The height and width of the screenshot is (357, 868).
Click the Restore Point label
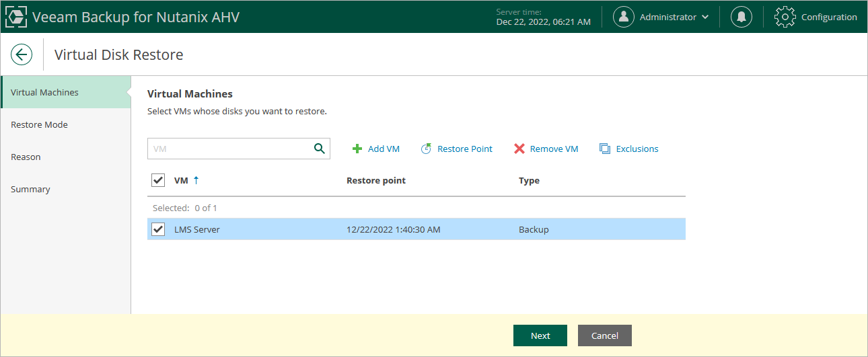[465, 149]
